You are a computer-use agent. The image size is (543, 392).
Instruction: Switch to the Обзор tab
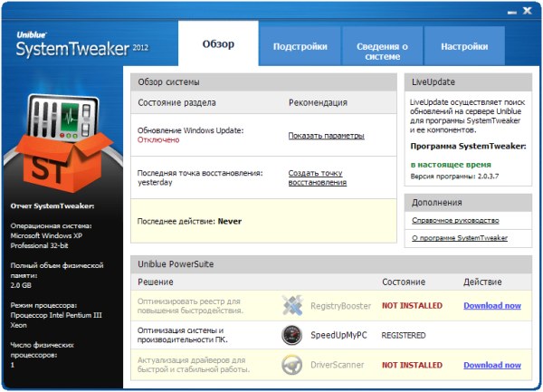(x=218, y=46)
